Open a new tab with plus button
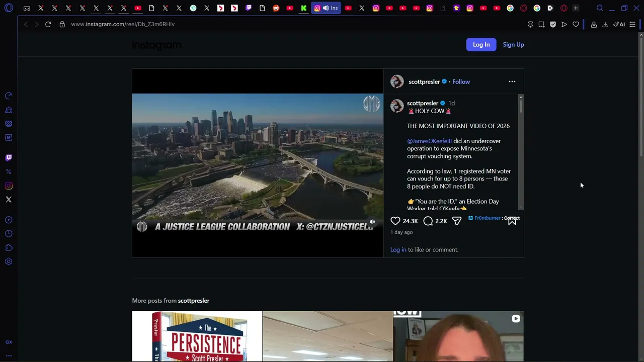644x362 pixels. [576, 8]
